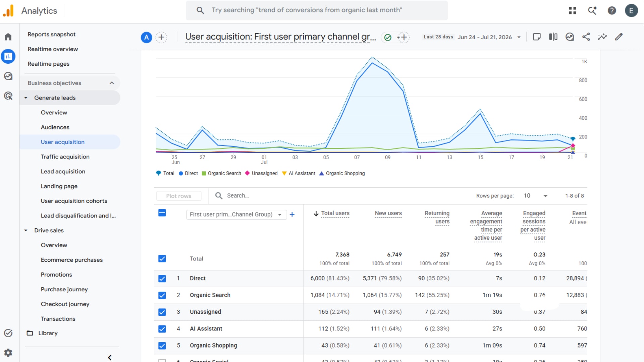Sort by New users column header
644x362 pixels.
(388, 213)
